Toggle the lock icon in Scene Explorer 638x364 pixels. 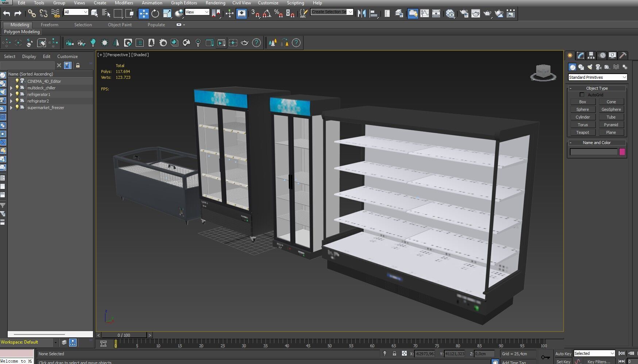pos(78,65)
